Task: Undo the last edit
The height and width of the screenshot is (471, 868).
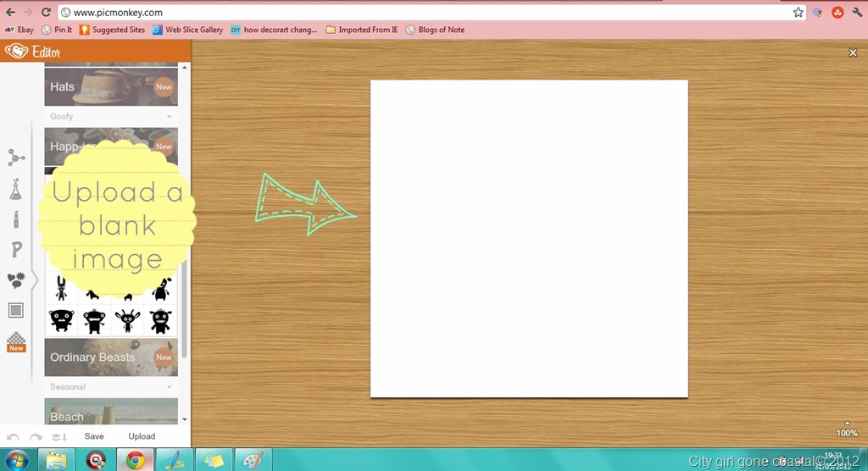Action: click(13, 436)
